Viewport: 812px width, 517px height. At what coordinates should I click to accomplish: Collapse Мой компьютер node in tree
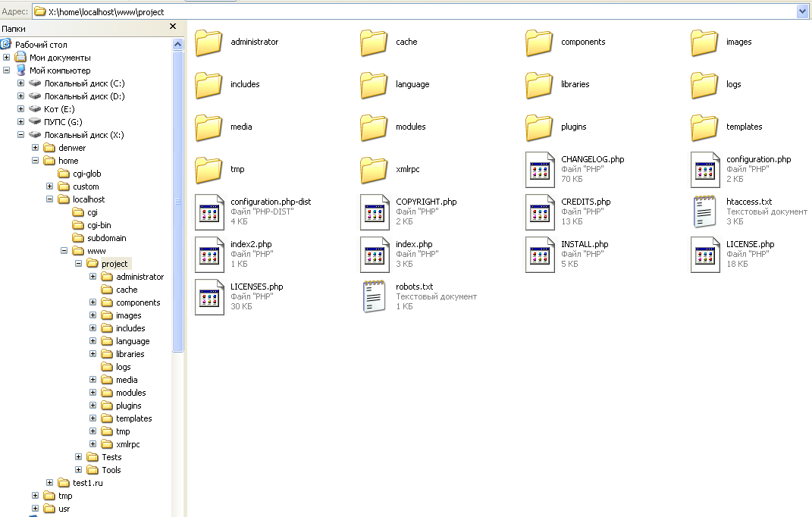[6, 70]
